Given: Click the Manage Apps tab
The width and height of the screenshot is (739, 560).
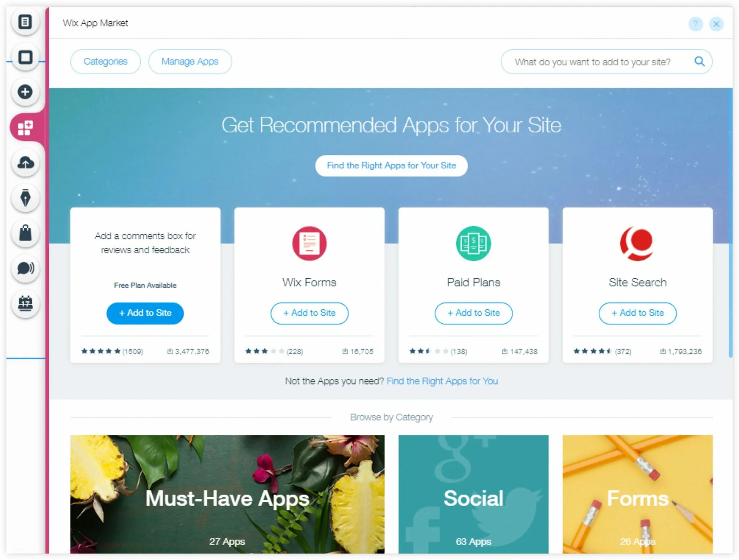Looking at the screenshot, I should [x=189, y=61].
